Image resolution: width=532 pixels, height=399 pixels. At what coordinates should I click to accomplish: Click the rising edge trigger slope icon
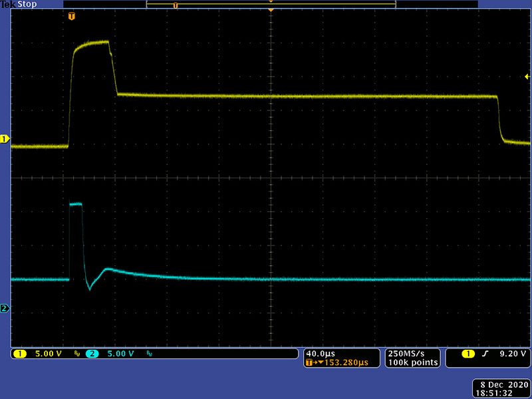[484, 354]
